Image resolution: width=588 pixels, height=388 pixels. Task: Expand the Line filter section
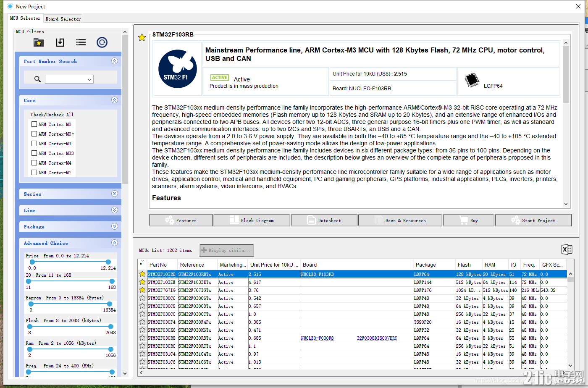pyautogui.click(x=115, y=210)
